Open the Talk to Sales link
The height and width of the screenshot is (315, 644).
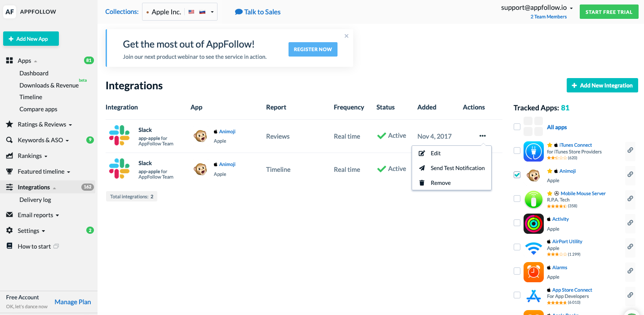point(258,12)
